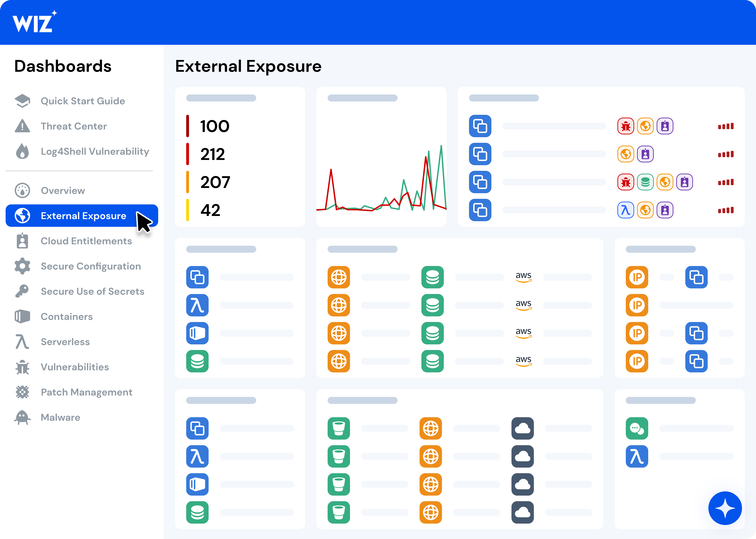Open Secure Configuration dashboard

[x=91, y=266]
